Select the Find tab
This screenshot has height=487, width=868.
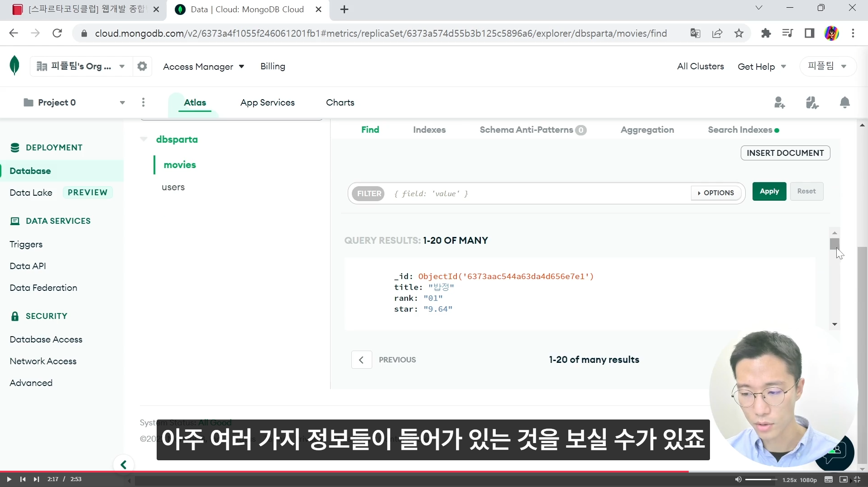(370, 130)
